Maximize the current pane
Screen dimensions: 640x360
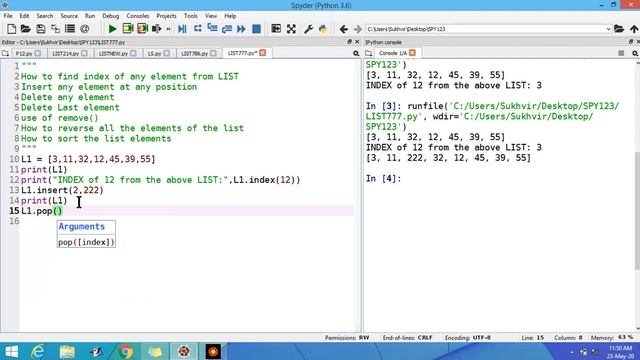[x=276, y=29]
